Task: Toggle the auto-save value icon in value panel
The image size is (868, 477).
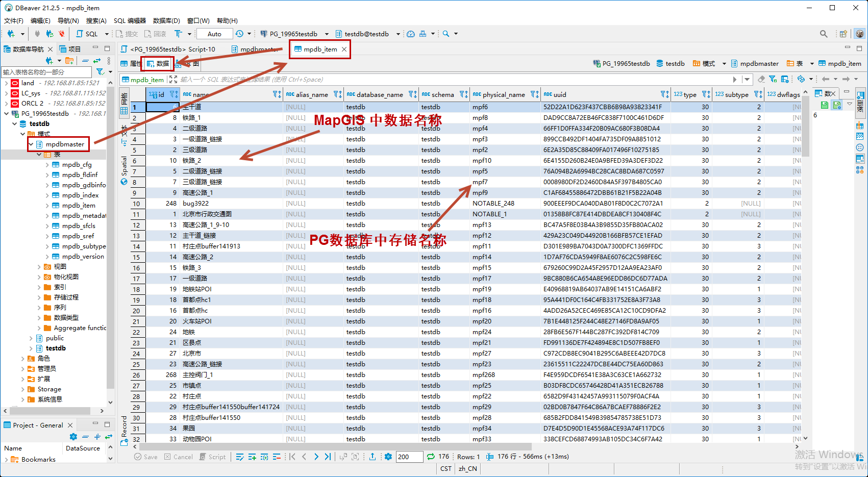Action: pos(837,105)
